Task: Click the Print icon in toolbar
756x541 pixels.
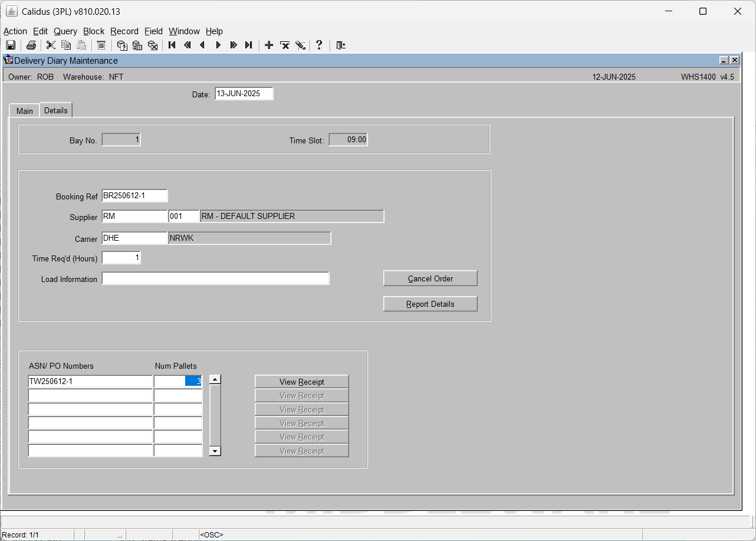Action: [31, 45]
